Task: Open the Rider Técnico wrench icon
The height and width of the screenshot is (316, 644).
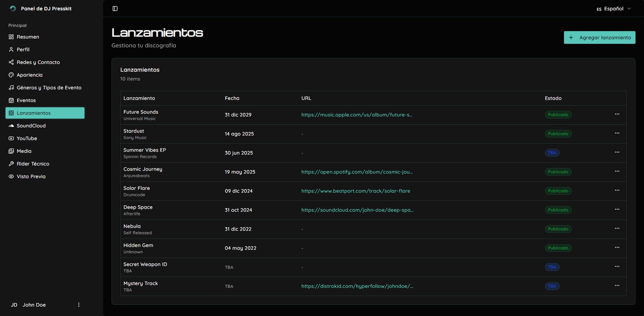Action: click(x=11, y=164)
